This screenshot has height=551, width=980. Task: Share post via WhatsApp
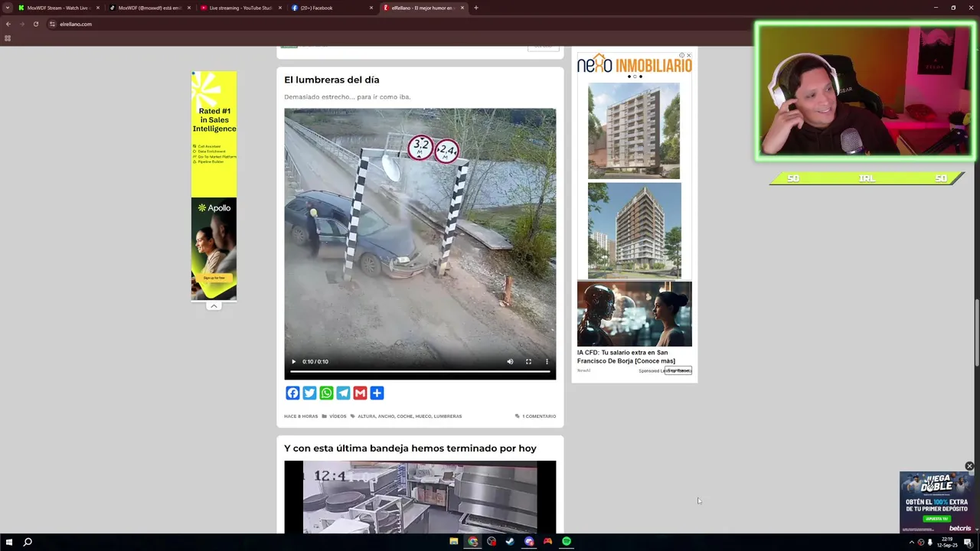326,393
